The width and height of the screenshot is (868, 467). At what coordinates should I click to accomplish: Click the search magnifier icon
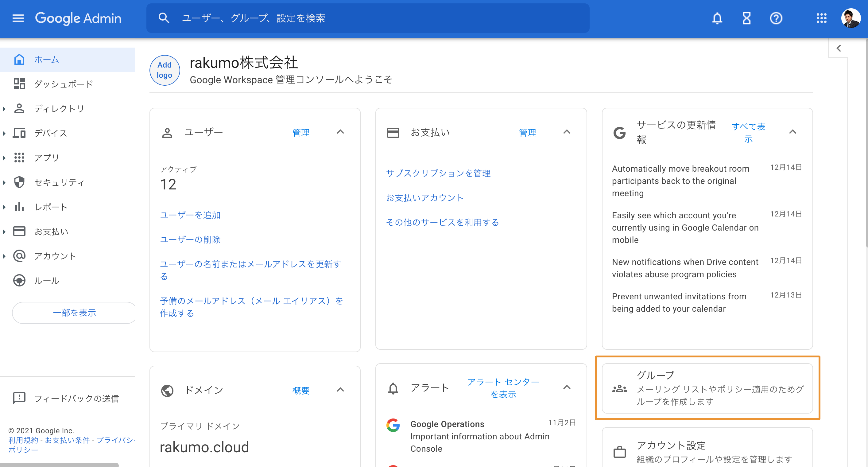[x=164, y=18]
